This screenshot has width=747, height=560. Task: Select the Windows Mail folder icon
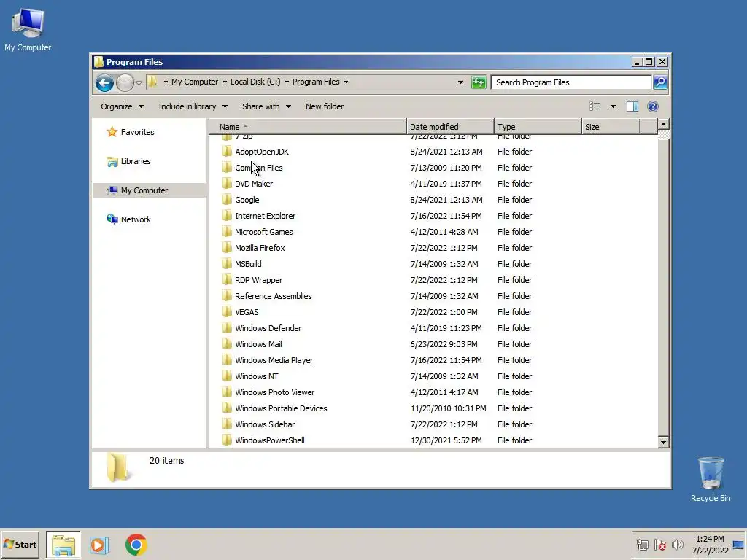[x=227, y=344]
